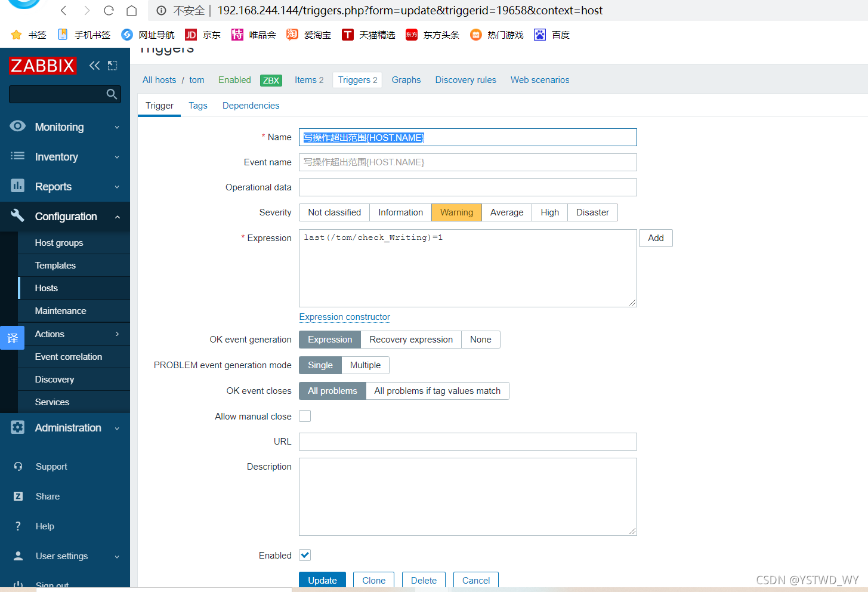Click the Description text area
This screenshot has height=592, width=868.
point(468,497)
